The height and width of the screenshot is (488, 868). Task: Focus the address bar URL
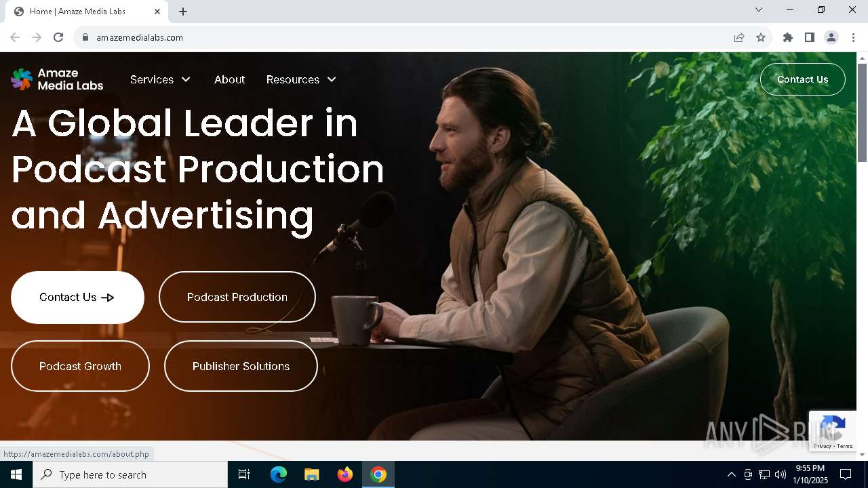point(140,37)
